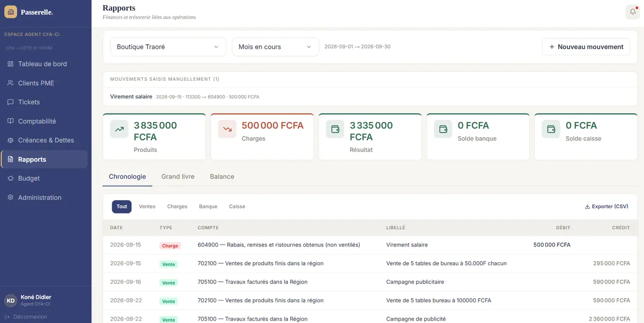Filter the chronology by Ventes
644x323 pixels.
point(147,207)
